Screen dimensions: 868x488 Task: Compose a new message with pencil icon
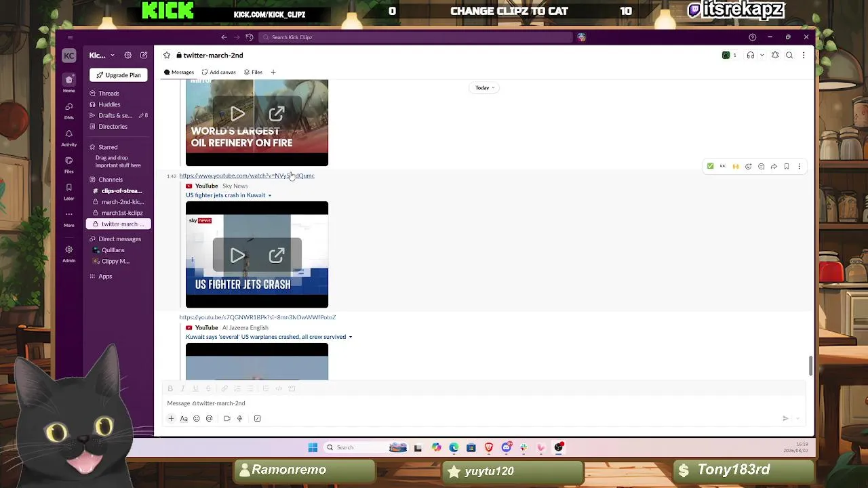tap(144, 56)
